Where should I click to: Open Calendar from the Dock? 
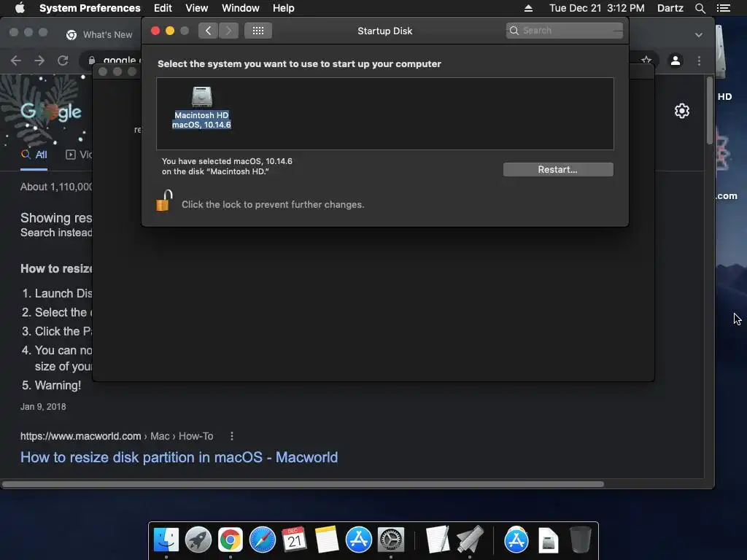click(295, 540)
